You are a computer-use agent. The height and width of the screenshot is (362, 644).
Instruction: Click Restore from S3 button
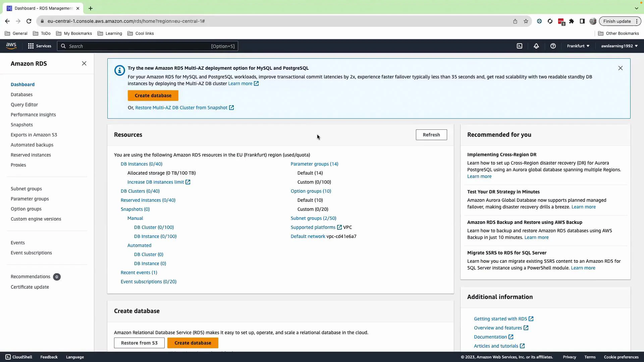click(139, 343)
